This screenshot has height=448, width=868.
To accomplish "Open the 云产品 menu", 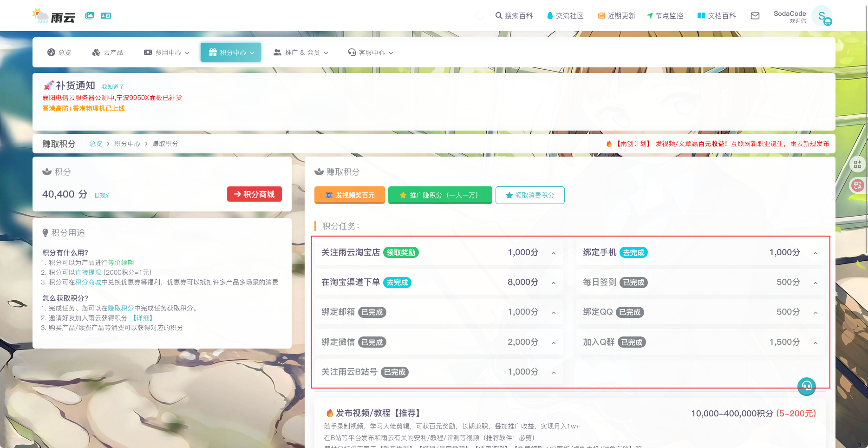I will point(107,52).
